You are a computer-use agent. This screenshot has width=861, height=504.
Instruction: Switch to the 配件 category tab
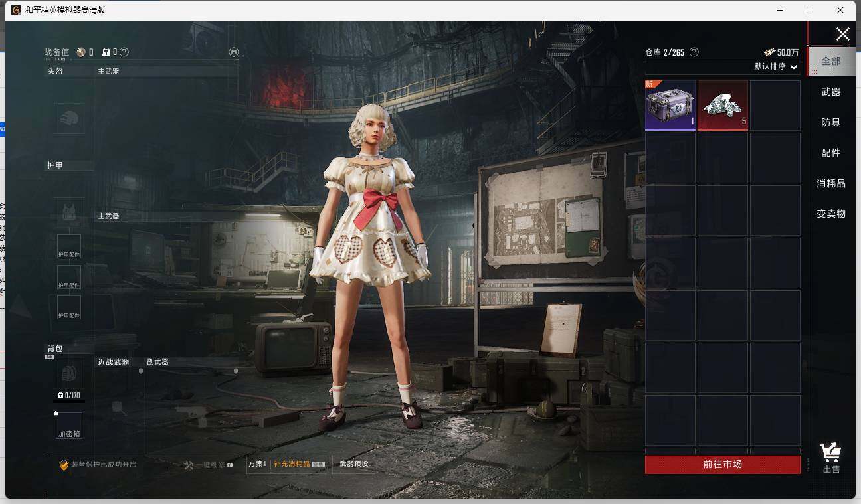tap(831, 153)
